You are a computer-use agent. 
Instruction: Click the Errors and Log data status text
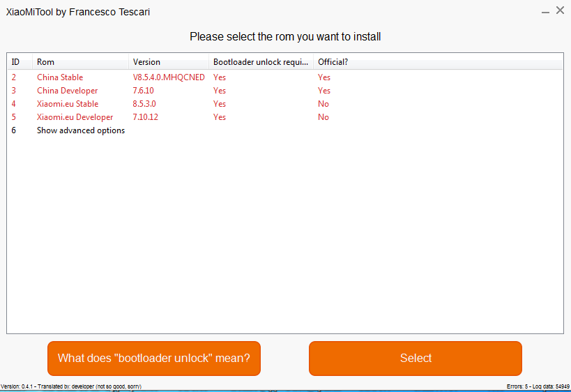[x=538, y=386]
